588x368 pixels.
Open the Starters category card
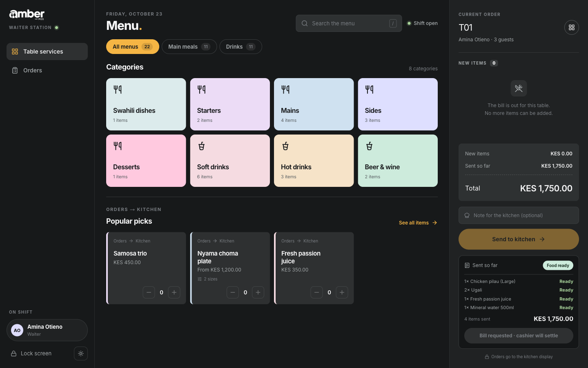230,104
